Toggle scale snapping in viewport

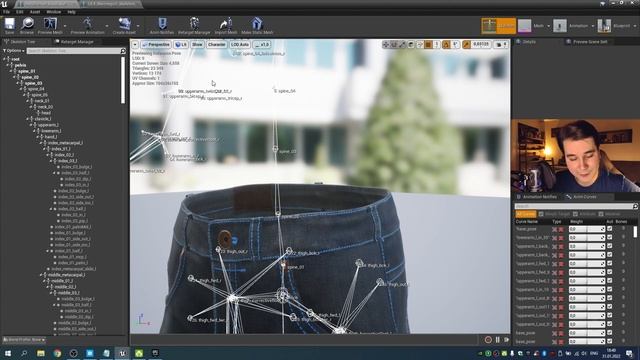click(466, 44)
